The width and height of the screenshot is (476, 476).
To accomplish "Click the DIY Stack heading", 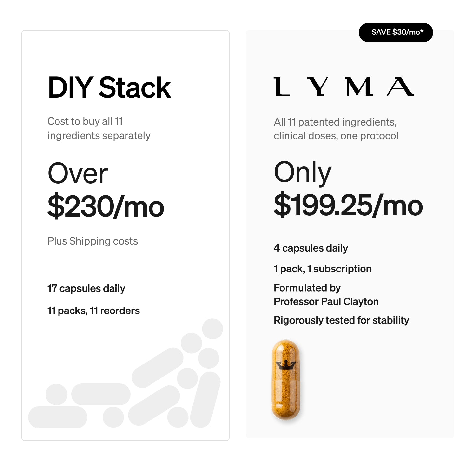I will point(109,87).
